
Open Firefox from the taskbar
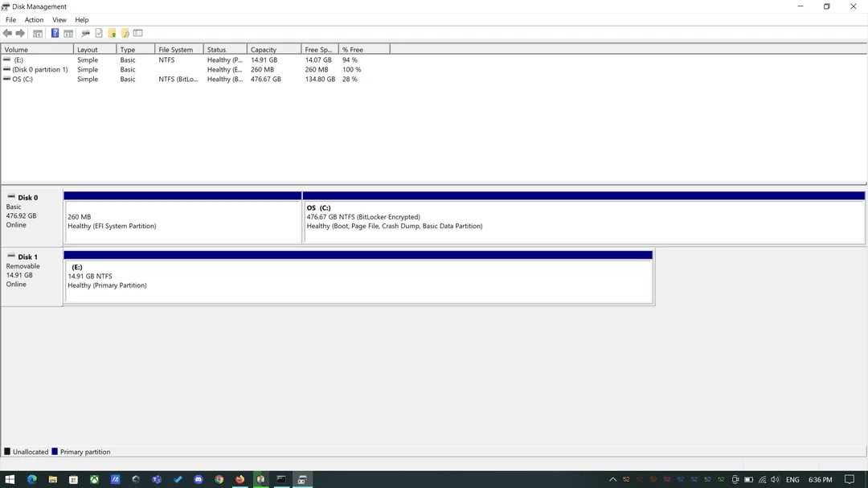(240, 479)
